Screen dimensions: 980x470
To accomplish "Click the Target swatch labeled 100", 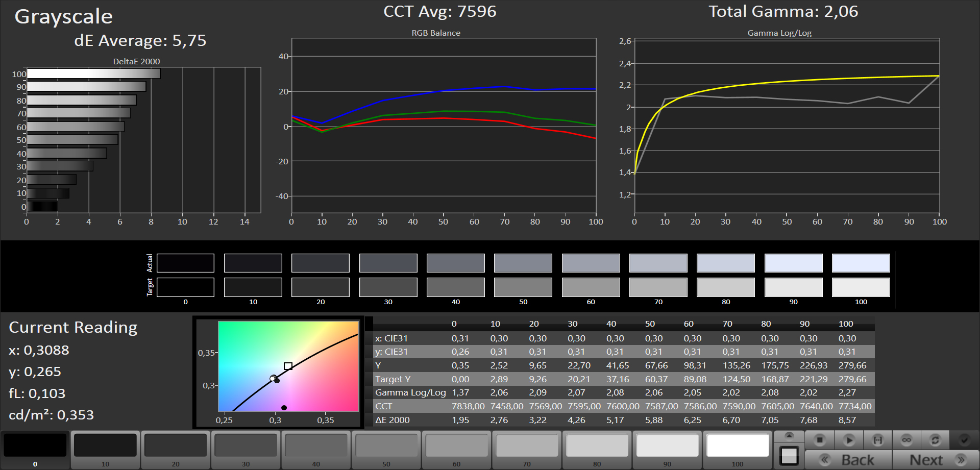I will point(861,287).
